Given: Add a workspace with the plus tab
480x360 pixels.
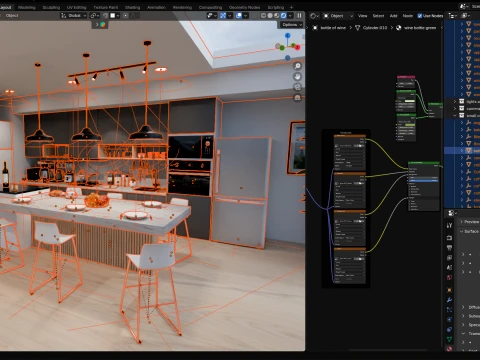Looking at the screenshot, I should click(291, 7).
